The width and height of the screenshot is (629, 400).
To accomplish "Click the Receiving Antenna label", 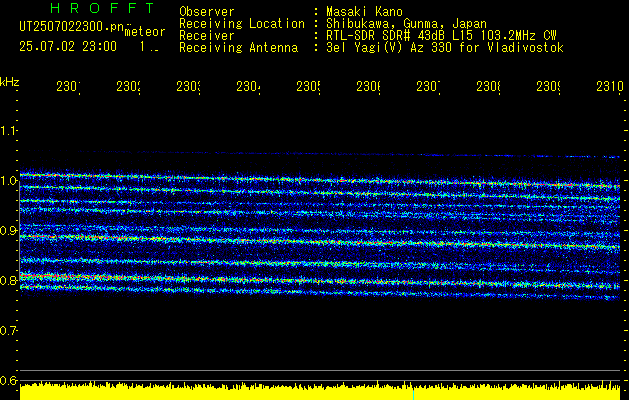I will 239,48.
